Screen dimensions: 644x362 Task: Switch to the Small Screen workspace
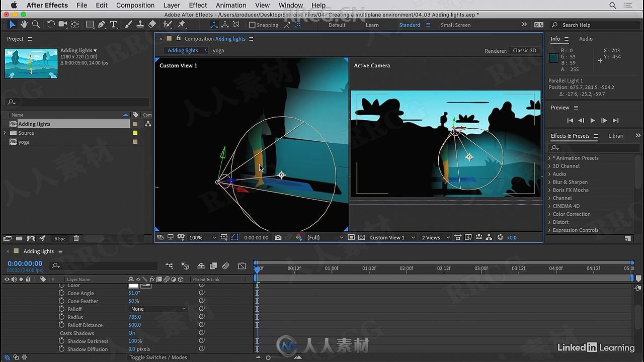click(456, 25)
